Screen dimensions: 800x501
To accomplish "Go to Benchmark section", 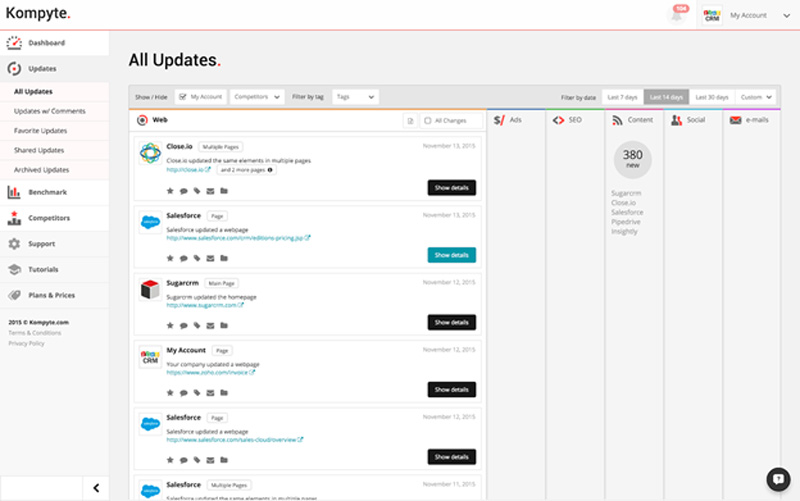I will point(55,192).
